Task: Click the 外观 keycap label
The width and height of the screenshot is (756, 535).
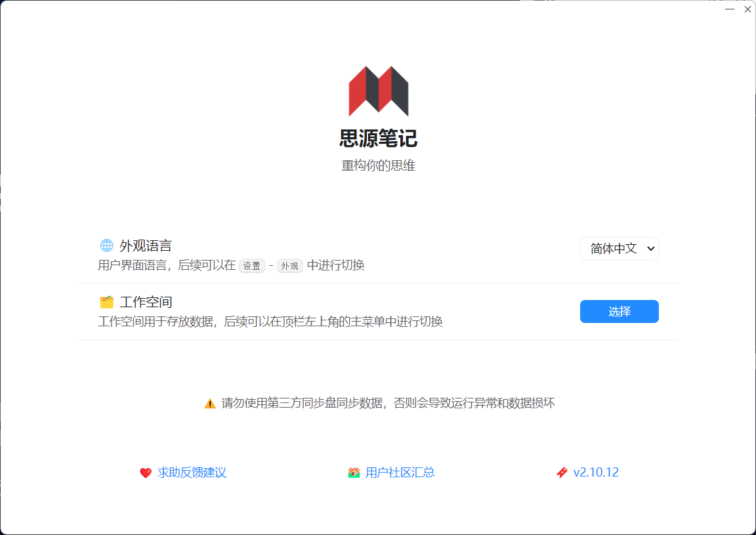Action: coord(290,266)
